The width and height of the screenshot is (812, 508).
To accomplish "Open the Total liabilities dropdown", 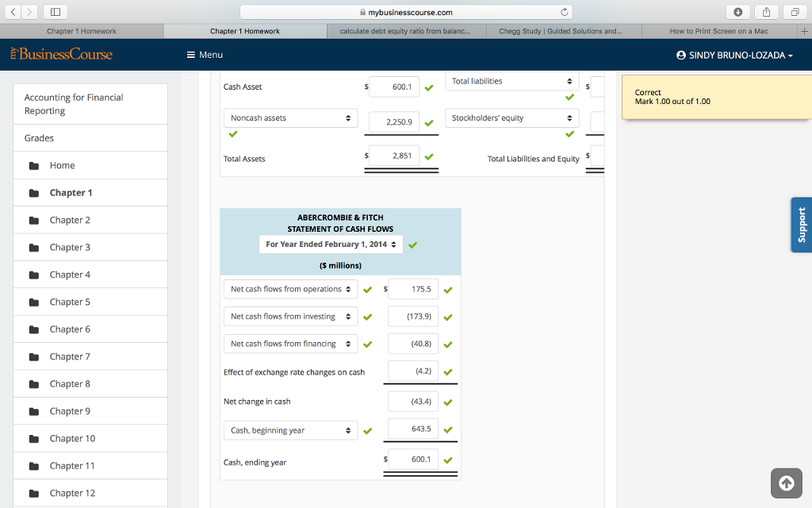I will [511, 82].
